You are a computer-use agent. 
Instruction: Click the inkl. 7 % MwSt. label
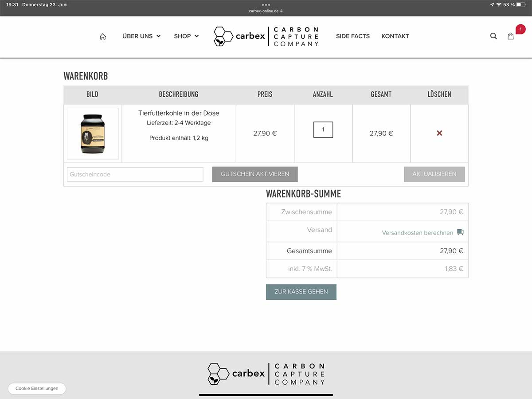[310, 269]
